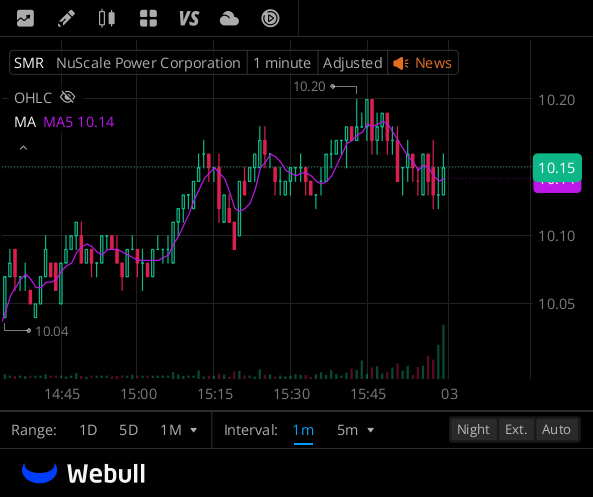Click the OHLC label
The width and height of the screenshot is (593, 497).
[33, 98]
